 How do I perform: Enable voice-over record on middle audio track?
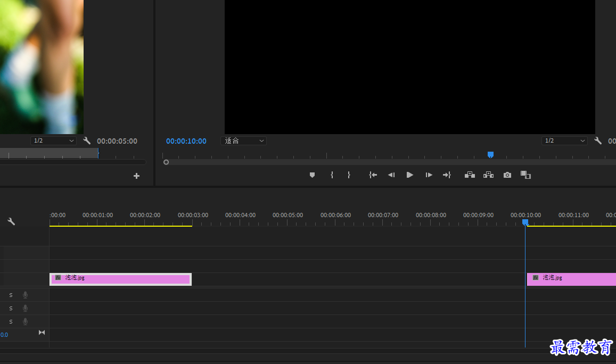25,308
